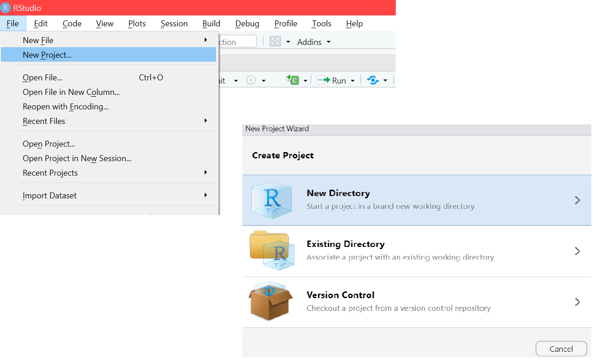Click 'Create Project' heading text
Viewport: 600px width, 364px height.
click(283, 155)
